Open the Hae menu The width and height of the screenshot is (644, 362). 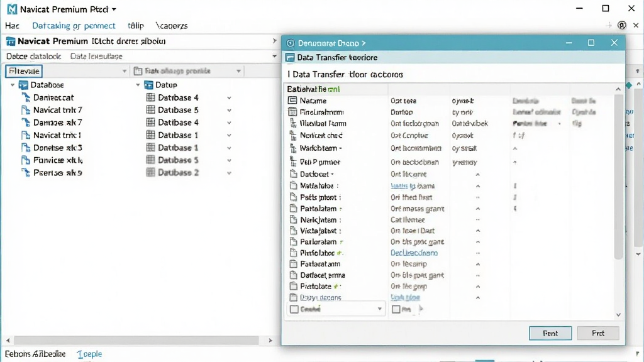[12, 25]
